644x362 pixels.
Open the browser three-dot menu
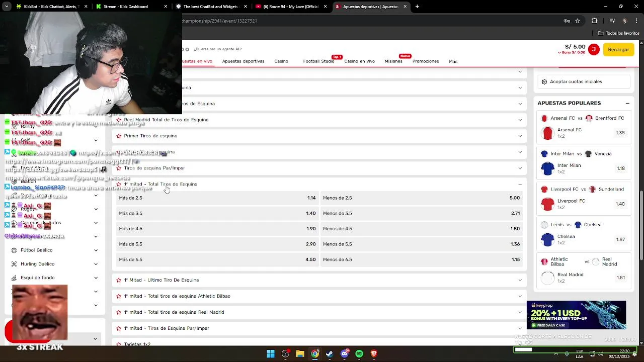coord(636,21)
